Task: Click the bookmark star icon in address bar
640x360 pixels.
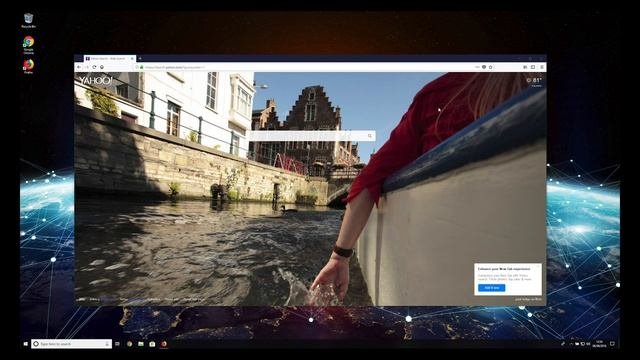Action: (490, 67)
